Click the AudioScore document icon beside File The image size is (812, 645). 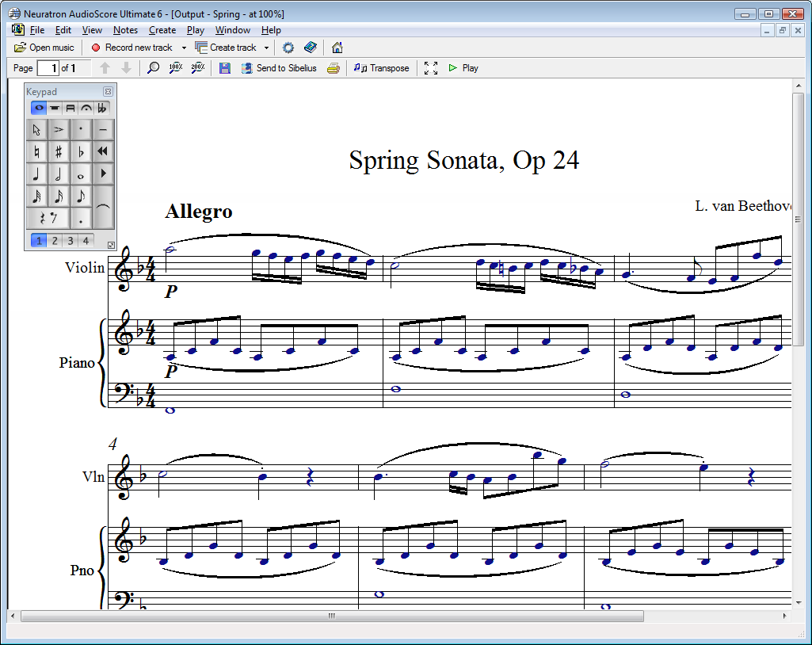18,29
